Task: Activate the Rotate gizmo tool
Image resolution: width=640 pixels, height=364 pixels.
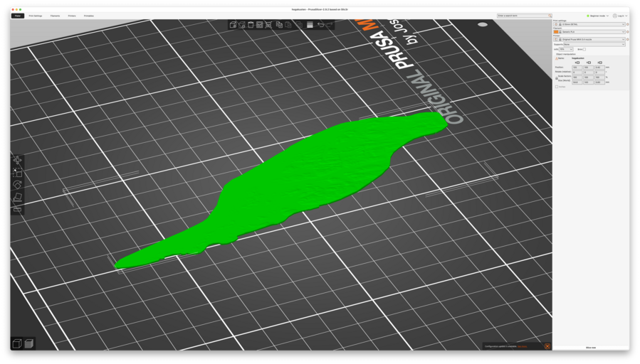Action: [x=18, y=185]
